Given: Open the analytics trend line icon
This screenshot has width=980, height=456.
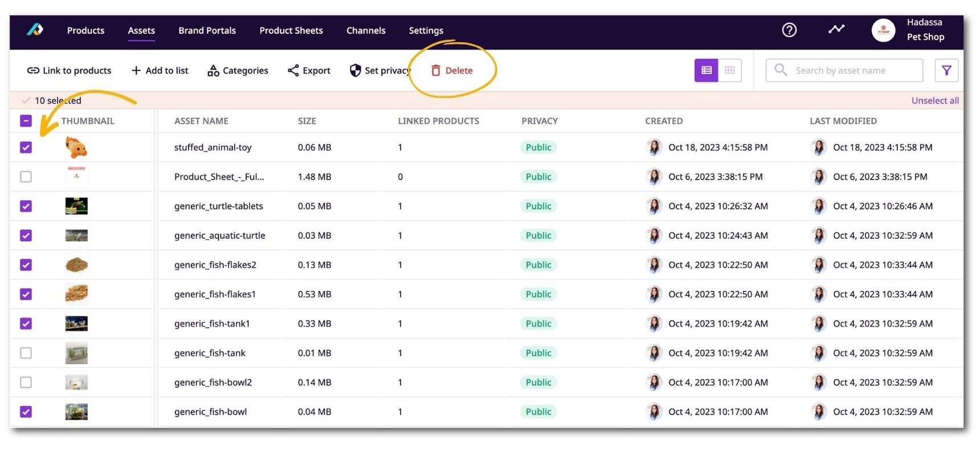Looking at the screenshot, I should tap(836, 29).
